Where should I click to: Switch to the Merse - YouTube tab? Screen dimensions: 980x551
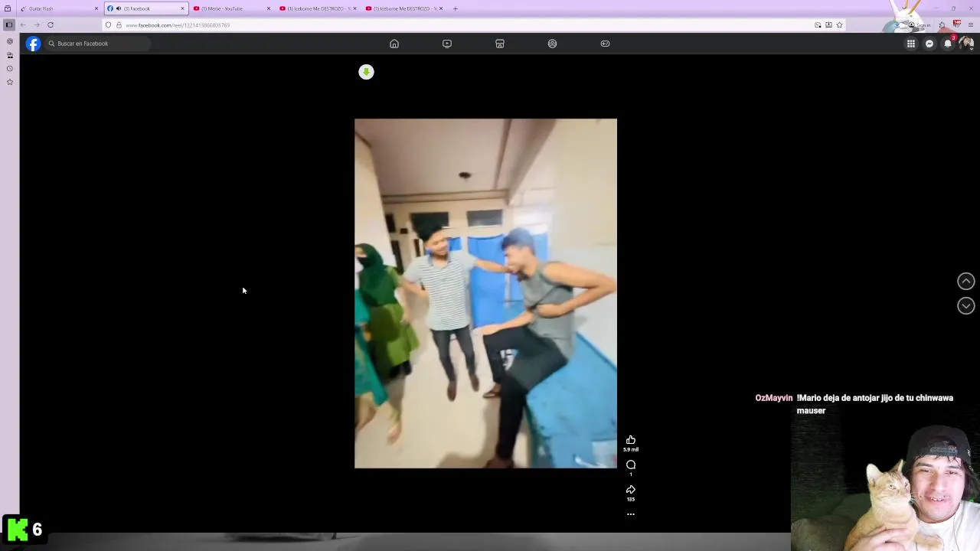pos(232,8)
